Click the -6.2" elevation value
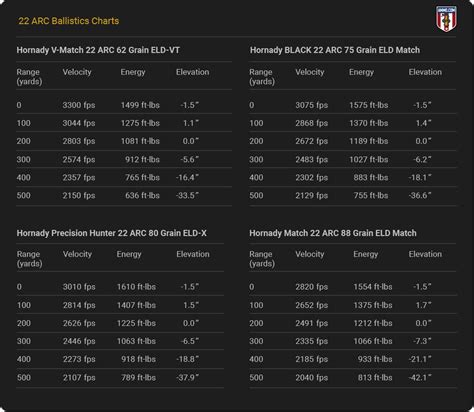 click(422, 160)
